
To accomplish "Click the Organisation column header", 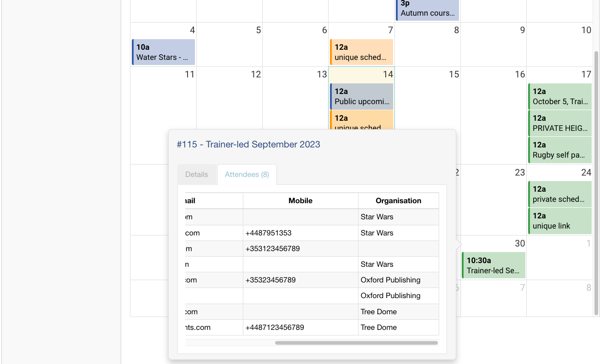I will [398, 201].
